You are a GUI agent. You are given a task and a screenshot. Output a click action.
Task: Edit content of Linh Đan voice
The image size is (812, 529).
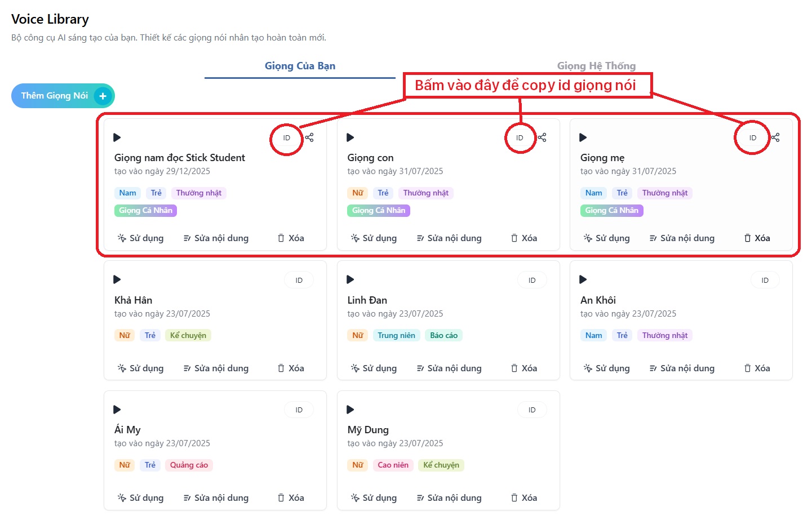[449, 368]
